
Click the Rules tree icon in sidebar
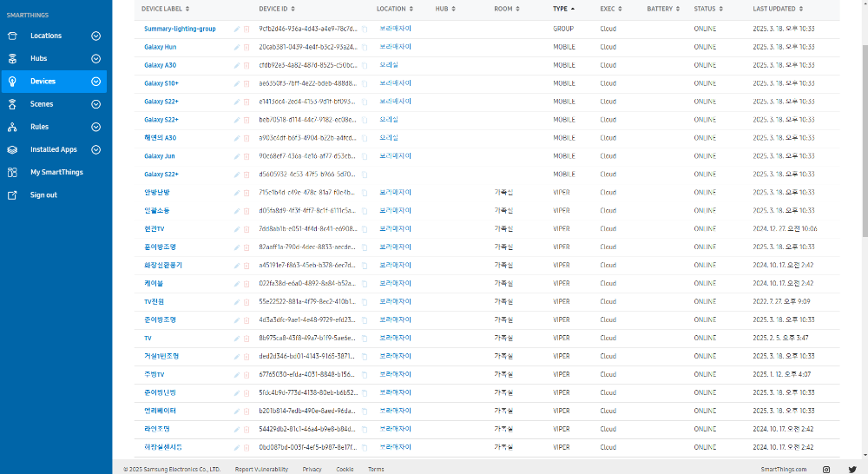[x=12, y=127]
